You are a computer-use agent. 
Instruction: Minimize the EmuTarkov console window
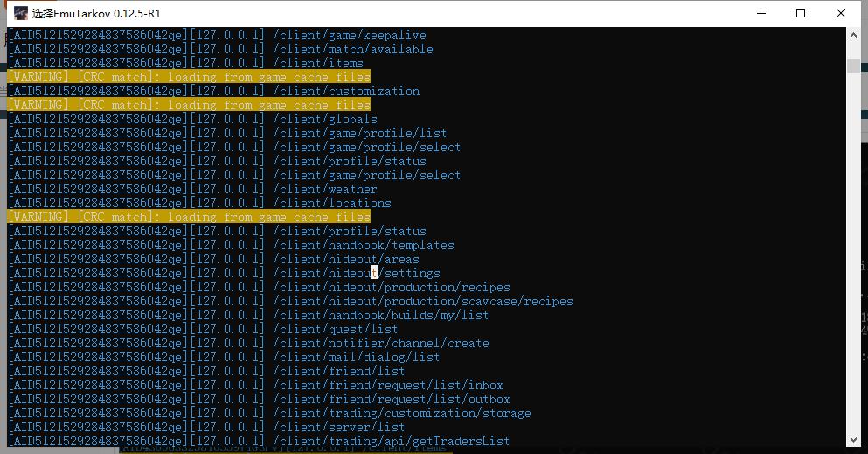click(x=761, y=13)
